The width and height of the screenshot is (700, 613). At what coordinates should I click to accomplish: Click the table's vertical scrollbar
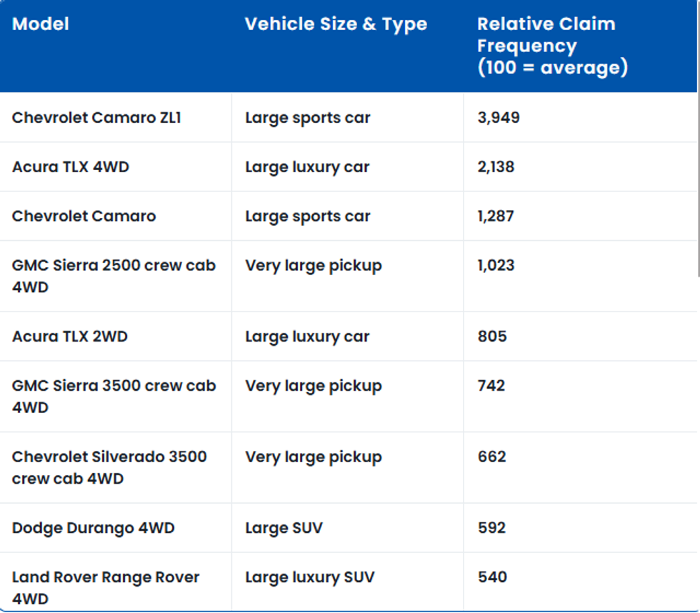coord(698,143)
